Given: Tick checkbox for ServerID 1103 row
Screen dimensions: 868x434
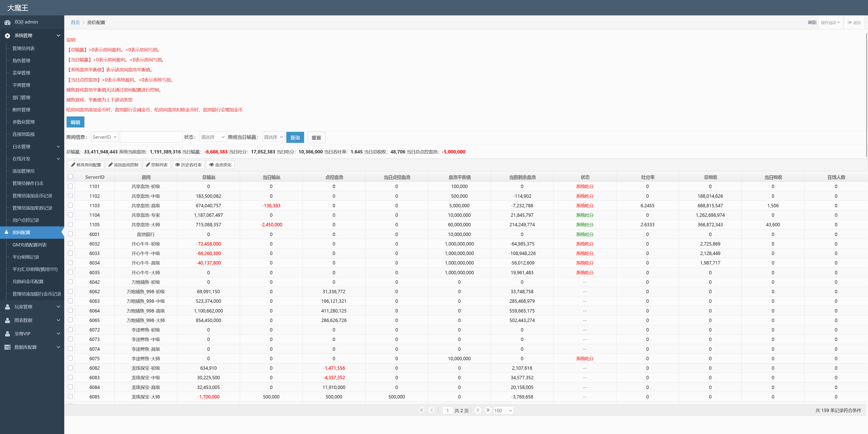Looking at the screenshot, I should pyautogui.click(x=71, y=205).
